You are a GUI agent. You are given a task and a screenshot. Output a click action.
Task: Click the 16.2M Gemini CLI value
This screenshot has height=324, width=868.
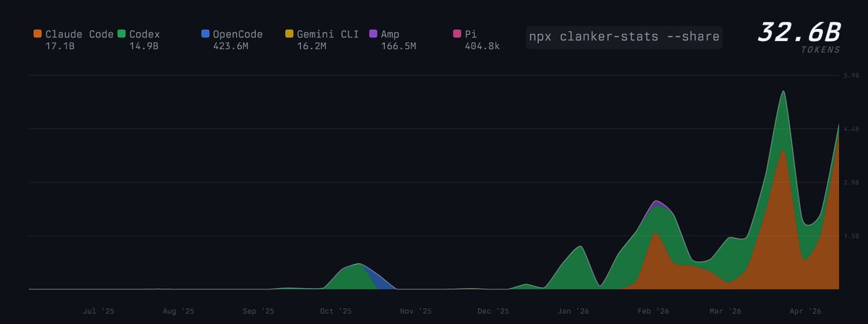click(x=312, y=46)
